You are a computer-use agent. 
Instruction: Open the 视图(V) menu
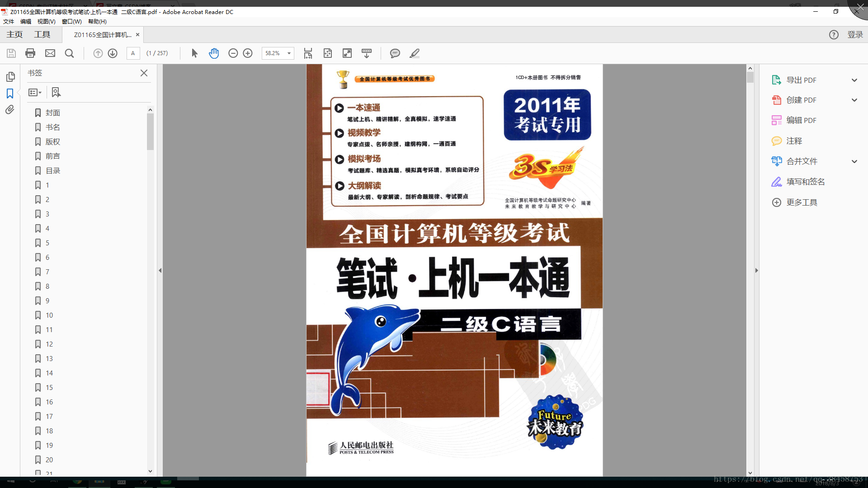[46, 21]
